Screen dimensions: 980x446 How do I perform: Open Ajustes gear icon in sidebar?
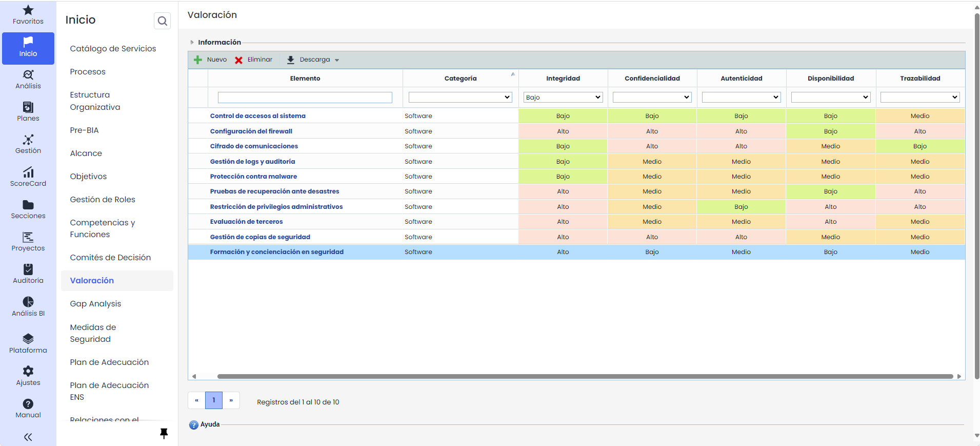click(x=28, y=371)
